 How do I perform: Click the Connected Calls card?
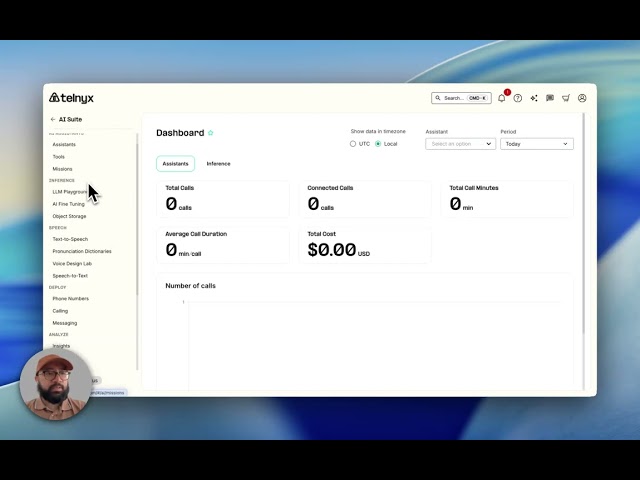tap(365, 199)
